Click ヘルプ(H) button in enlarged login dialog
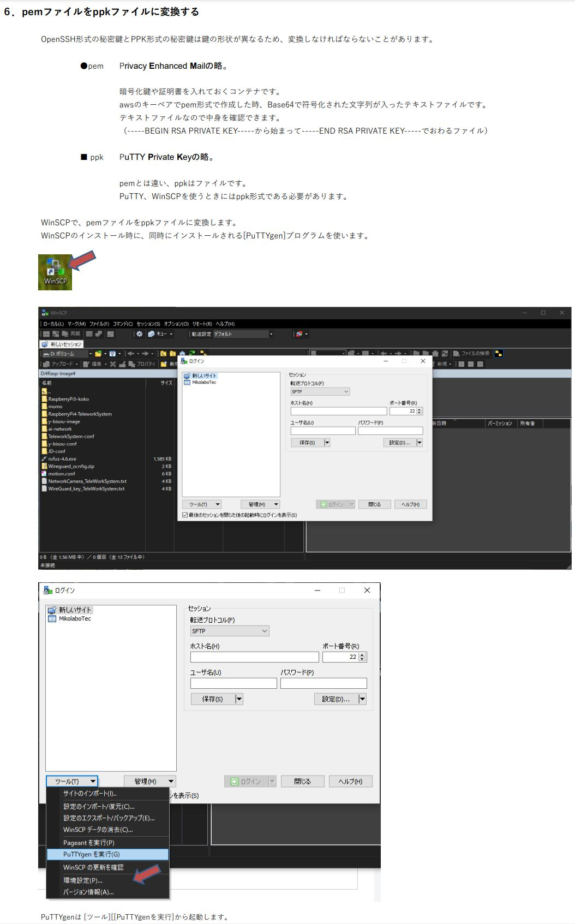The width and height of the screenshot is (575, 924). 350,782
